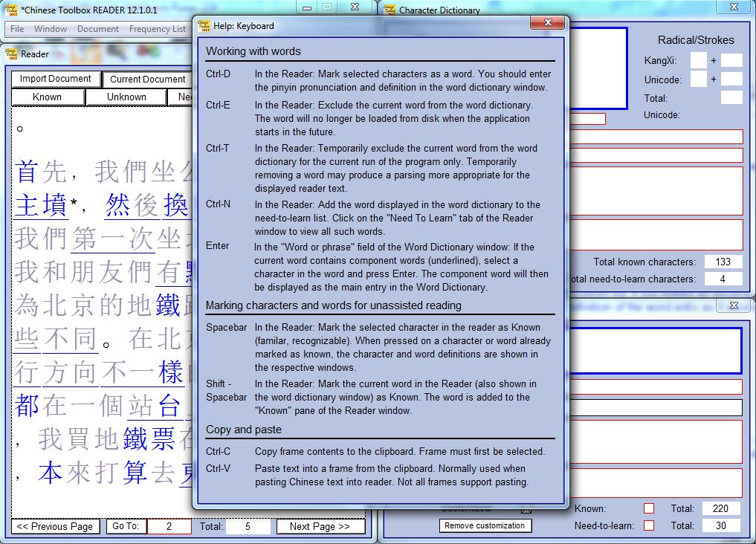Switch to the Import Document tab
Viewport: 756px width, 544px height.
[56, 79]
